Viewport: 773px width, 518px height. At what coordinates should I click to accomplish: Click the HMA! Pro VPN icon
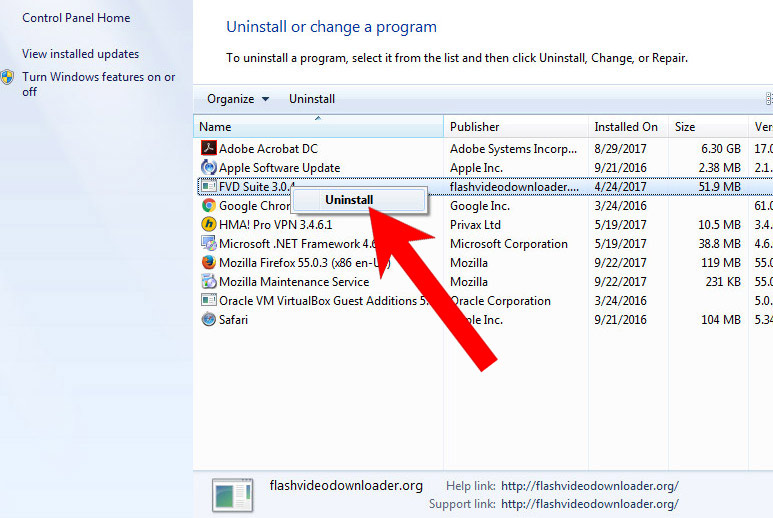coord(208,225)
